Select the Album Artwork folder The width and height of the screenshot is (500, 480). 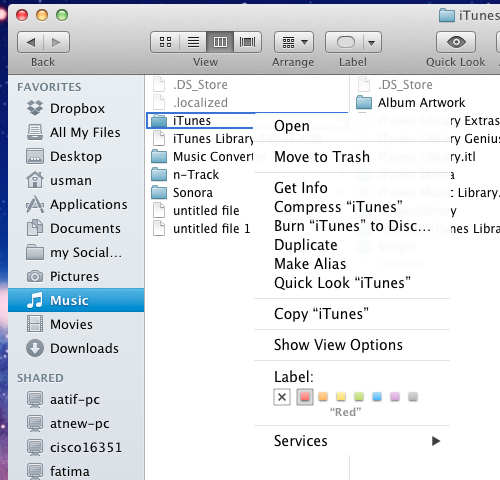pos(411,103)
